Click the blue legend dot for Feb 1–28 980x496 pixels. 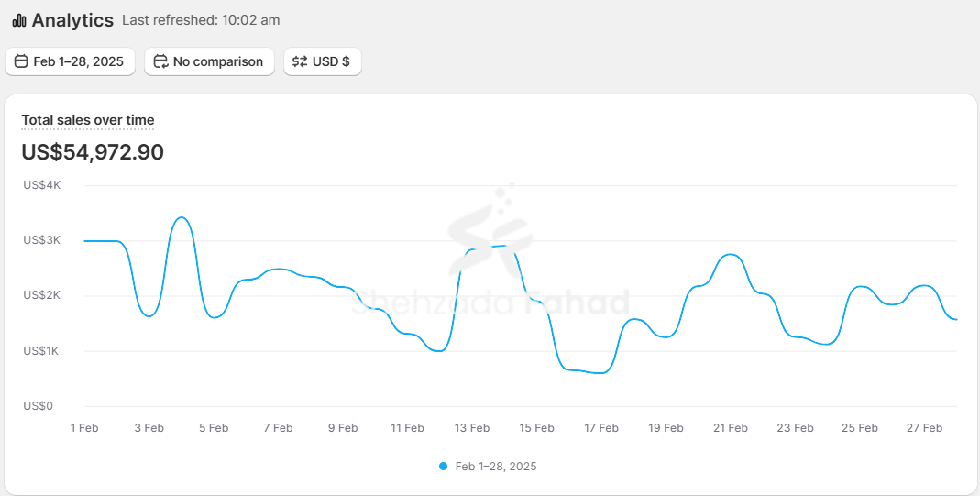[x=444, y=466]
